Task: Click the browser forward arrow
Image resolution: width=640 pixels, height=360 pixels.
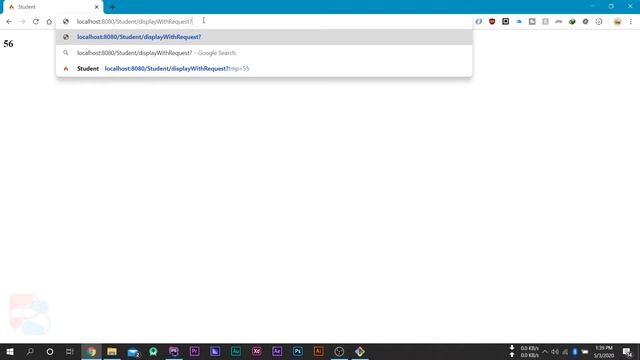Action: coord(22,22)
